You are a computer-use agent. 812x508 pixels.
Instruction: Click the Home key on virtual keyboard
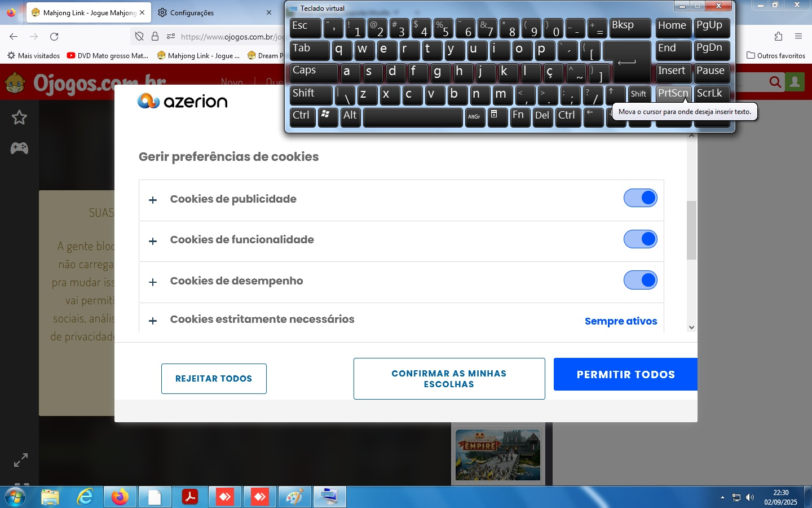[673, 28]
